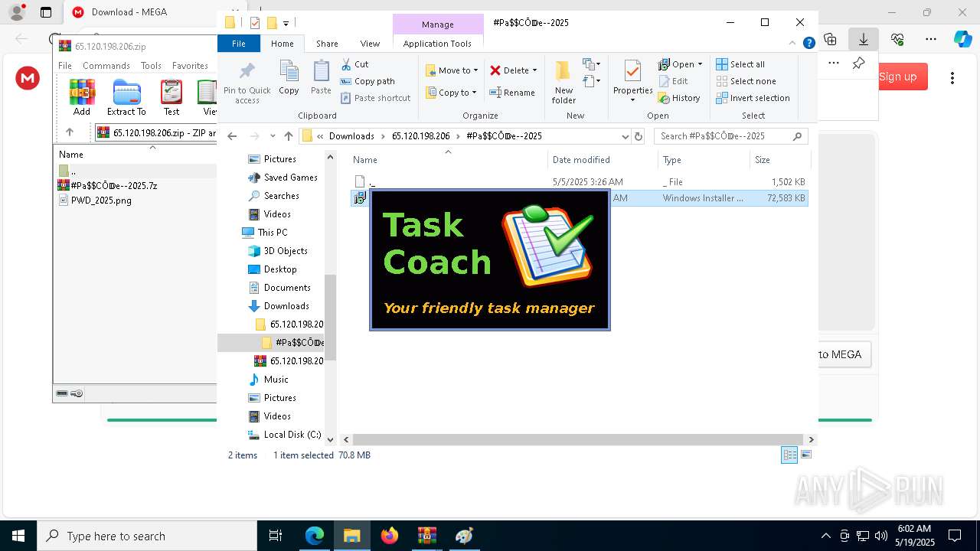This screenshot has height=551, width=980.
Task: Open Firefox from the taskbar
Action: point(390,536)
